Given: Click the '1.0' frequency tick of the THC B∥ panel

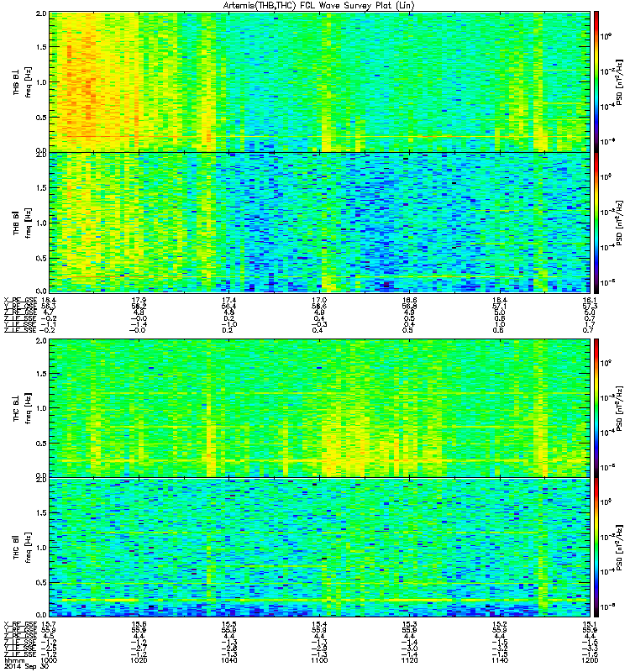Looking at the screenshot, I should point(41,548).
